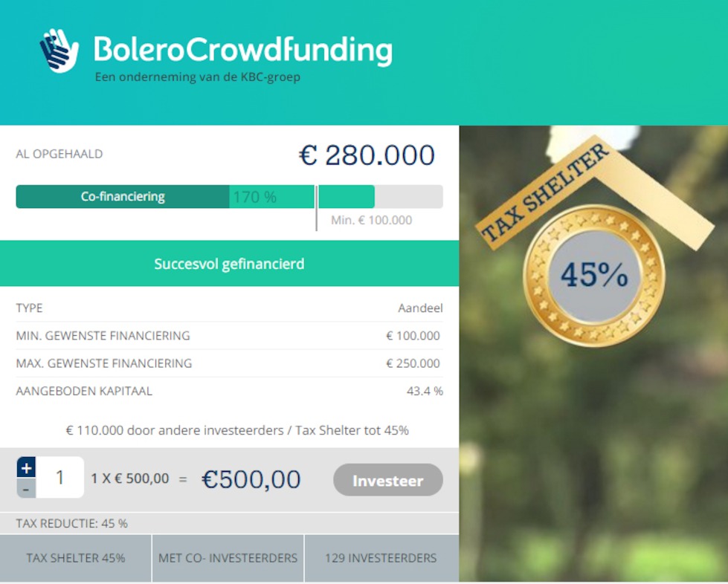Click the AANGEBODEN KAPITAAL row
The width and height of the screenshot is (728, 584).
229,391
